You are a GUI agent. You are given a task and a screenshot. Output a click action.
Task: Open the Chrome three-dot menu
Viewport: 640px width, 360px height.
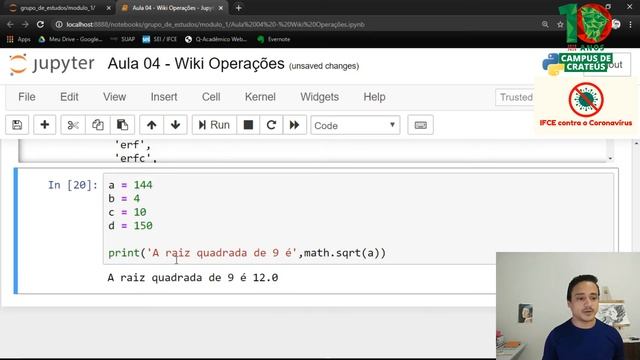(x=630, y=24)
